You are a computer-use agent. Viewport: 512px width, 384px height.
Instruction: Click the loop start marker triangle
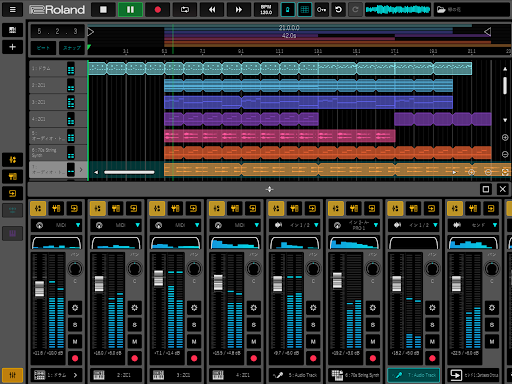point(91,32)
